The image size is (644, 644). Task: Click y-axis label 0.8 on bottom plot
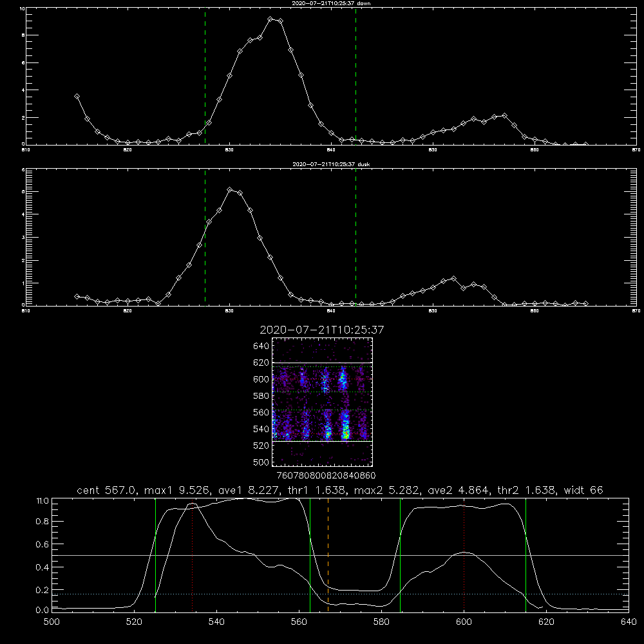(43, 522)
